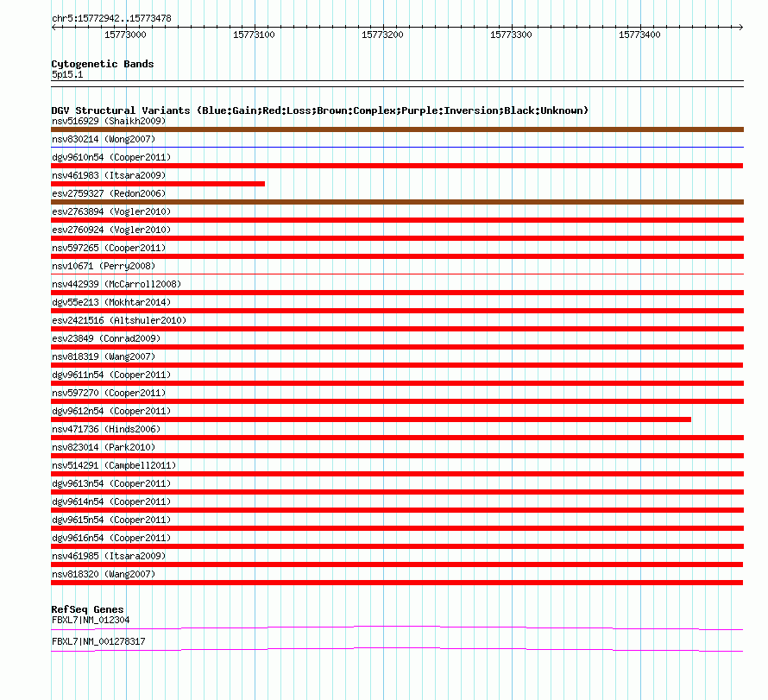This screenshot has height=700, width=768.
Task: Select variant nsv818319 (Wang2007) label
Action: [x=104, y=356]
